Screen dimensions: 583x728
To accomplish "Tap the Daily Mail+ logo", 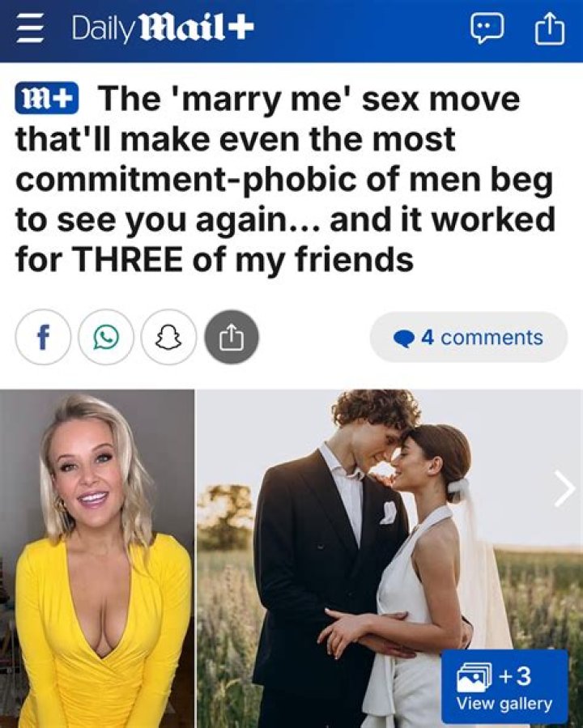I will tap(163, 30).
